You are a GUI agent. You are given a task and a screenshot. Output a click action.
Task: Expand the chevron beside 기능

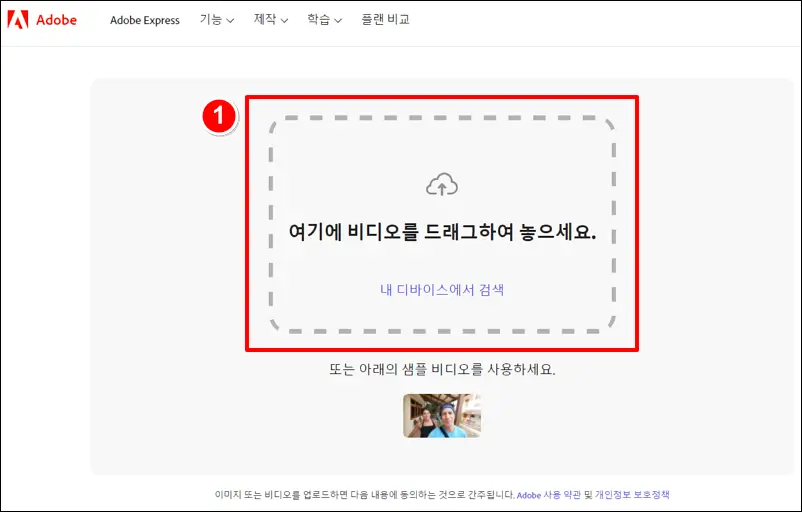coord(231,21)
